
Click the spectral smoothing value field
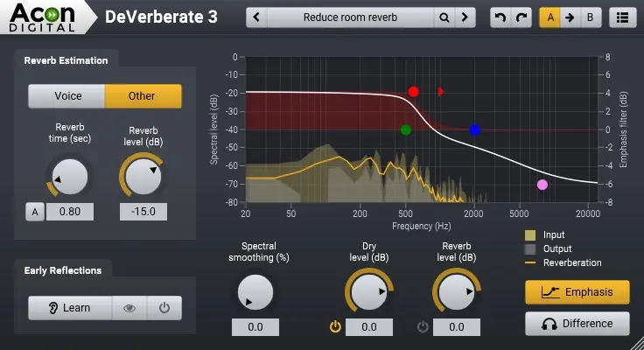coord(255,327)
